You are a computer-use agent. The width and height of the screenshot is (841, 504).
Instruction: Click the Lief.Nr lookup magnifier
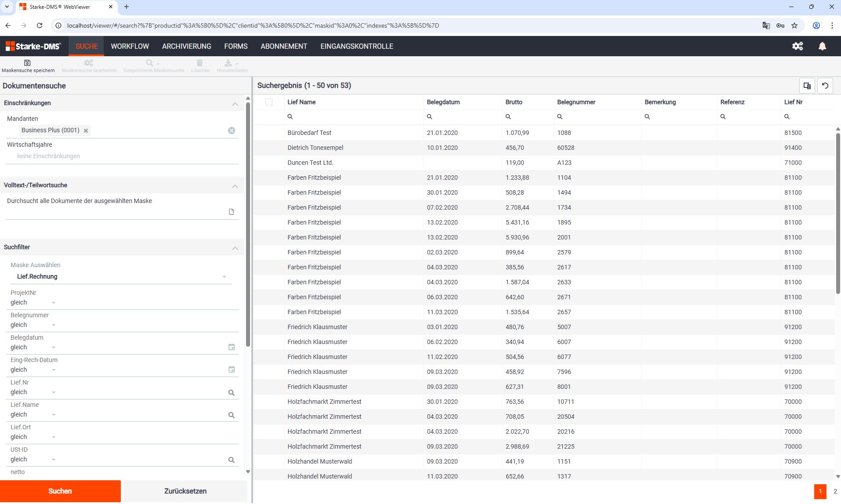click(232, 393)
